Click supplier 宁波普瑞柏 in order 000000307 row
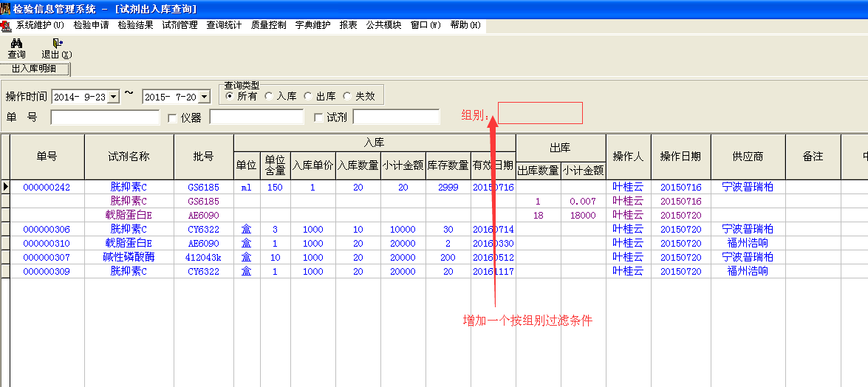 (748, 258)
